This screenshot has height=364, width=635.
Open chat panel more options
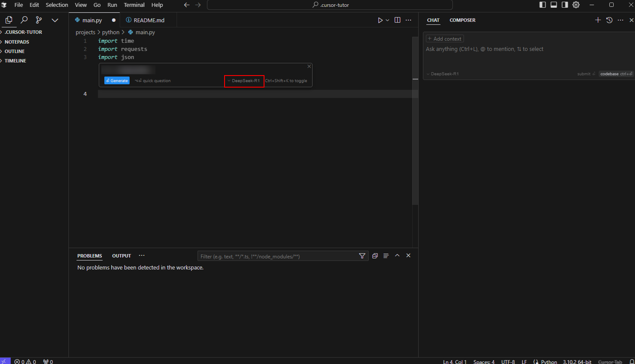point(620,20)
